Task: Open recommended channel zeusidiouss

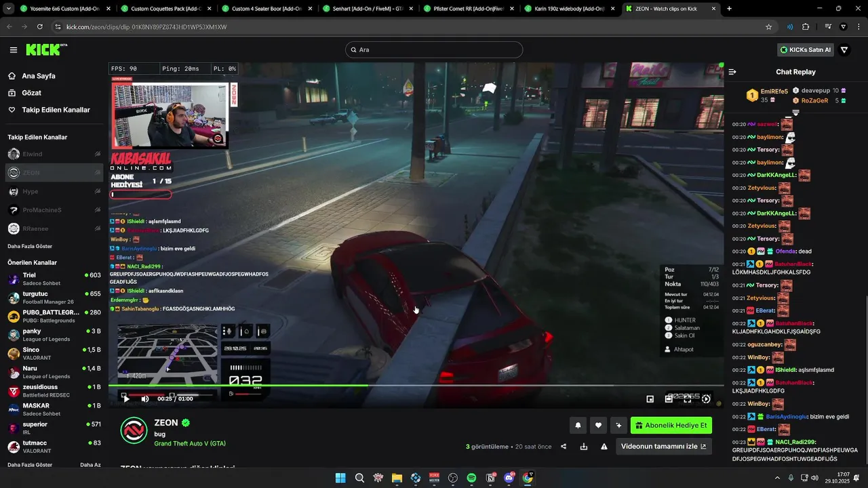Action: coord(54,390)
